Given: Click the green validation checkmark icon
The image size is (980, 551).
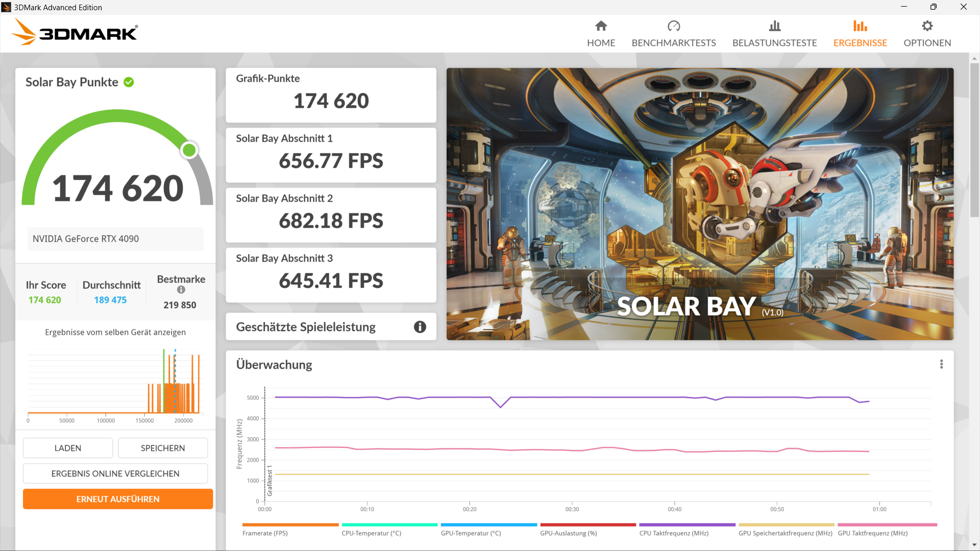Looking at the screenshot, I should 129,82.
